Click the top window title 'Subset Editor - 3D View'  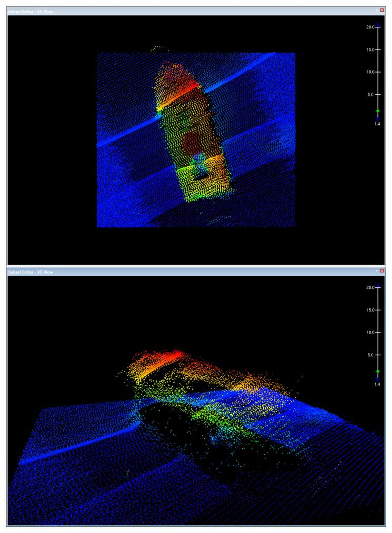(31, 12)
